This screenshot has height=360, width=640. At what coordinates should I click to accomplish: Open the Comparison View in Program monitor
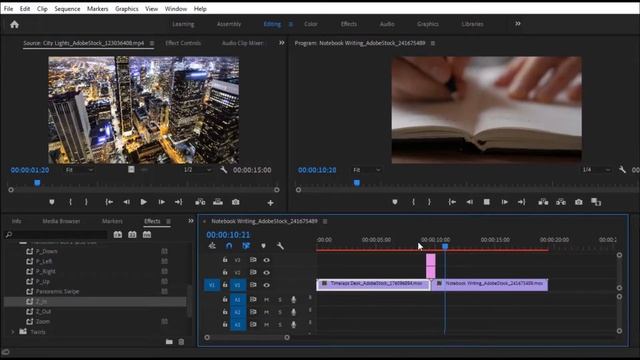pyautogui.click(x=596, y=202)
